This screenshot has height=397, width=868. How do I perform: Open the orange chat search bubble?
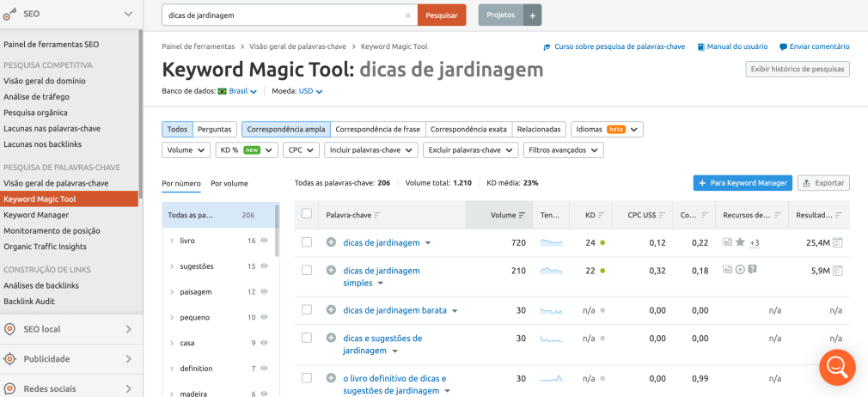837,367
